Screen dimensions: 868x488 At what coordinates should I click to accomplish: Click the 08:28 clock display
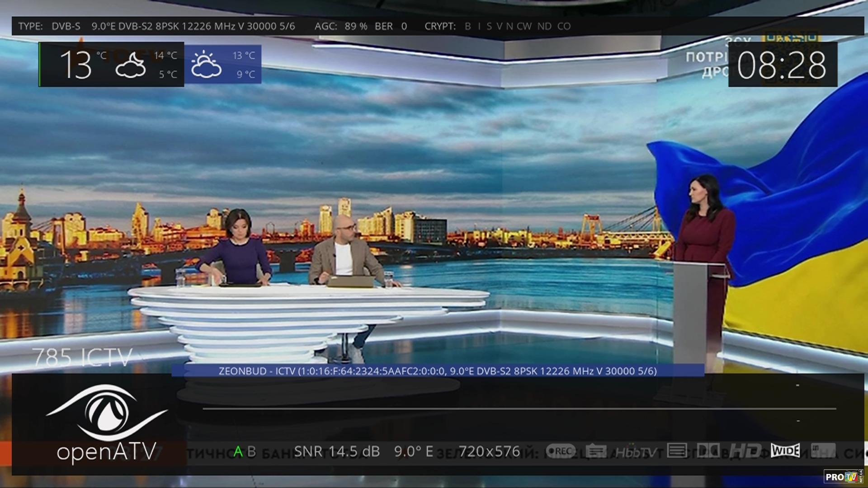pos(782,66)
